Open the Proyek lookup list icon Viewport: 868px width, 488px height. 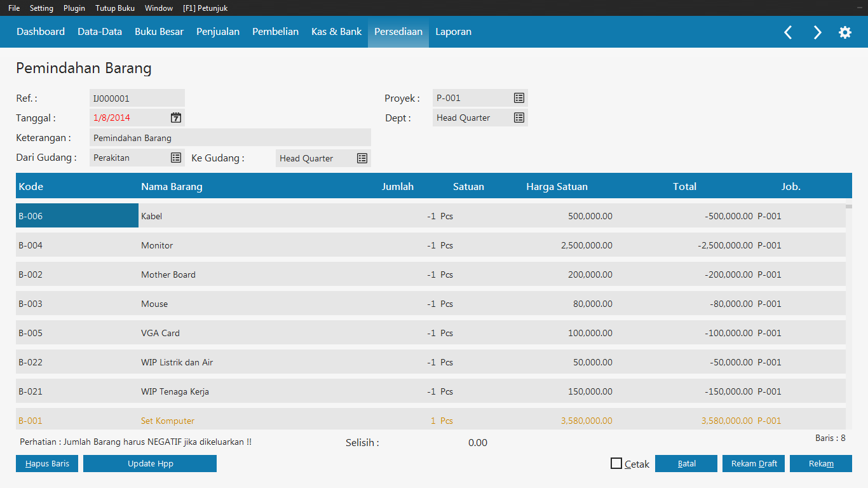pyautogui.click(x=519, y=98)
